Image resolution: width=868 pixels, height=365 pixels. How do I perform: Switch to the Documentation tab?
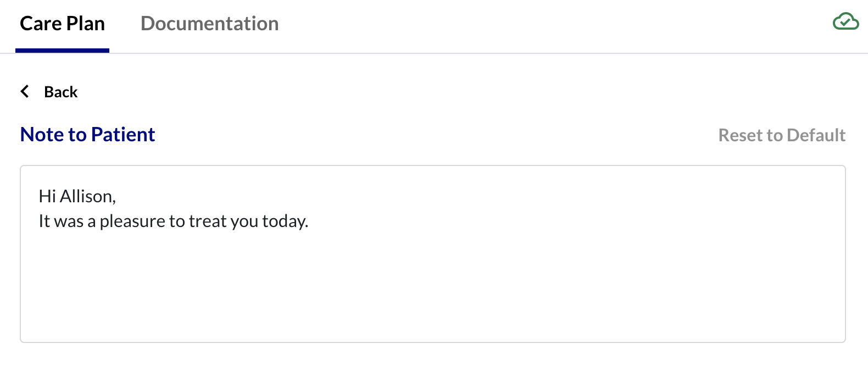(x=209, y=24)
